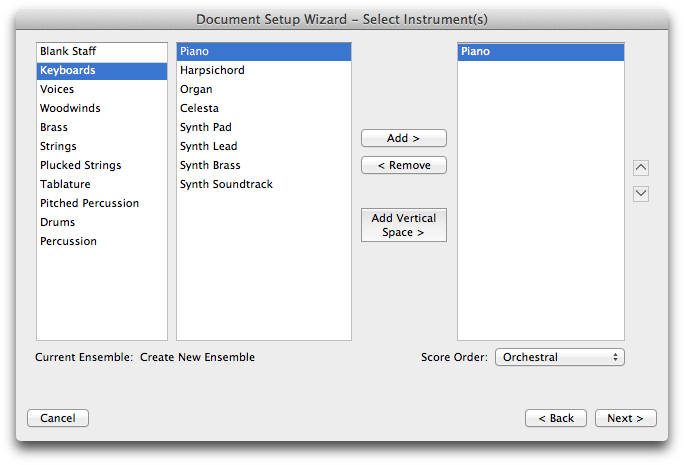
Task: Select Blank Staff in category list
Action: [102, 51]
